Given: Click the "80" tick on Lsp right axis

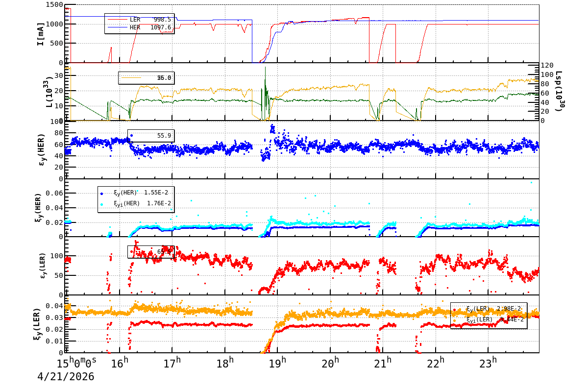Looking at the screenshot, I should (545, 84).
